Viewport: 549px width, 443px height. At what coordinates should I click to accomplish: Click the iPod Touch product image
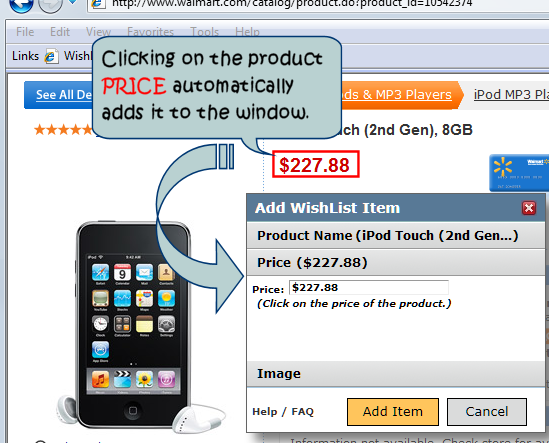137,326
